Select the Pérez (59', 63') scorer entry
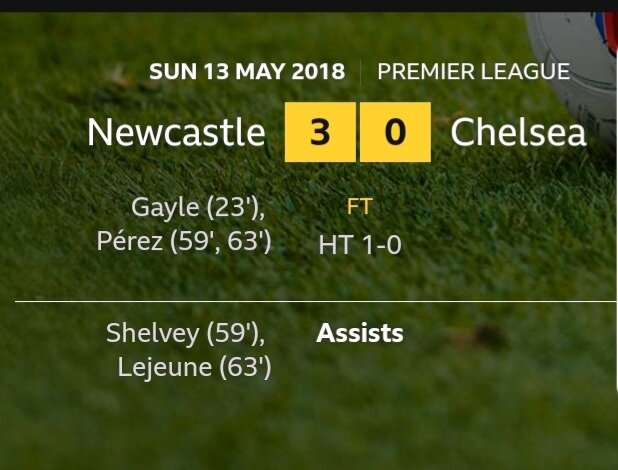The height and width of the screenshot is (470, 618). click(184, 241)
